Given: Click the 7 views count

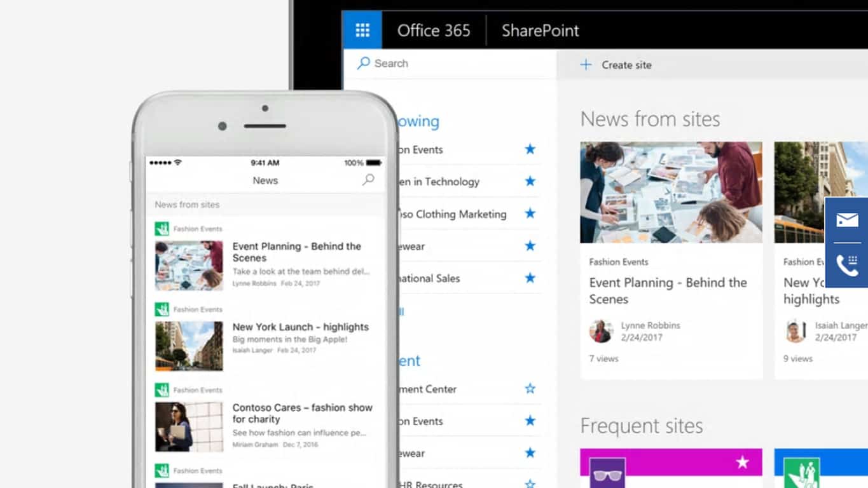Looking at the screenshot, I should [603, 359].
